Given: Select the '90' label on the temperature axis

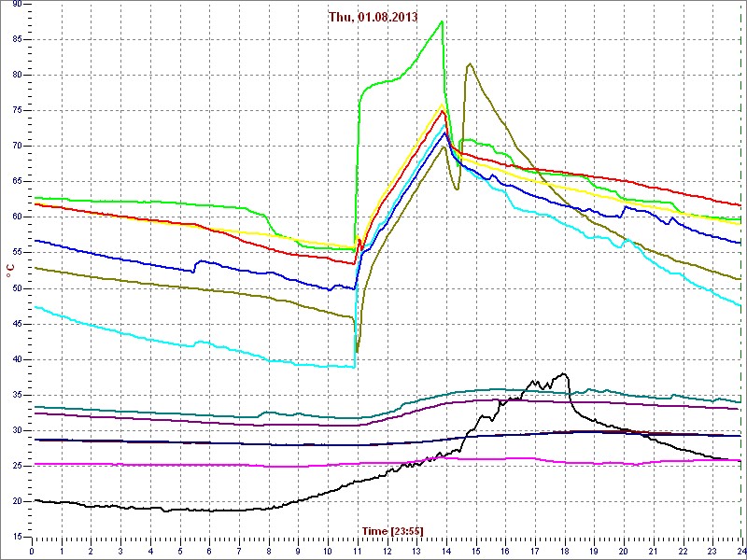Looking at the screenshot, I should [17, 5].
